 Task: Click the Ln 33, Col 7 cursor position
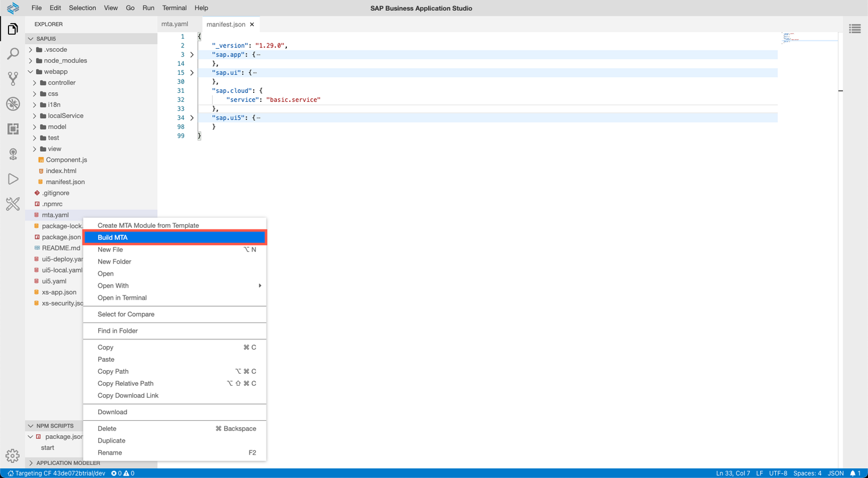click(x=733, y=473)
